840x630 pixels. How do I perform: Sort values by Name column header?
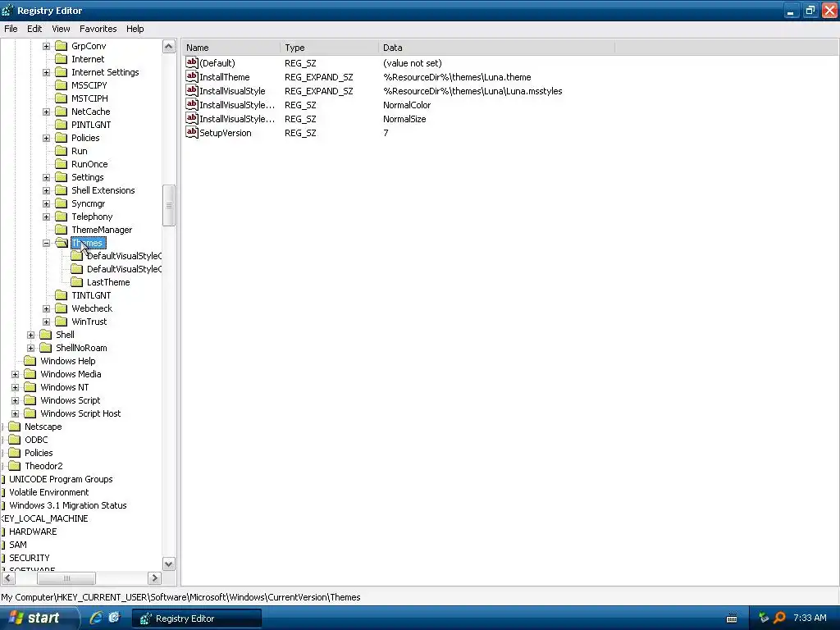[231, 48]
